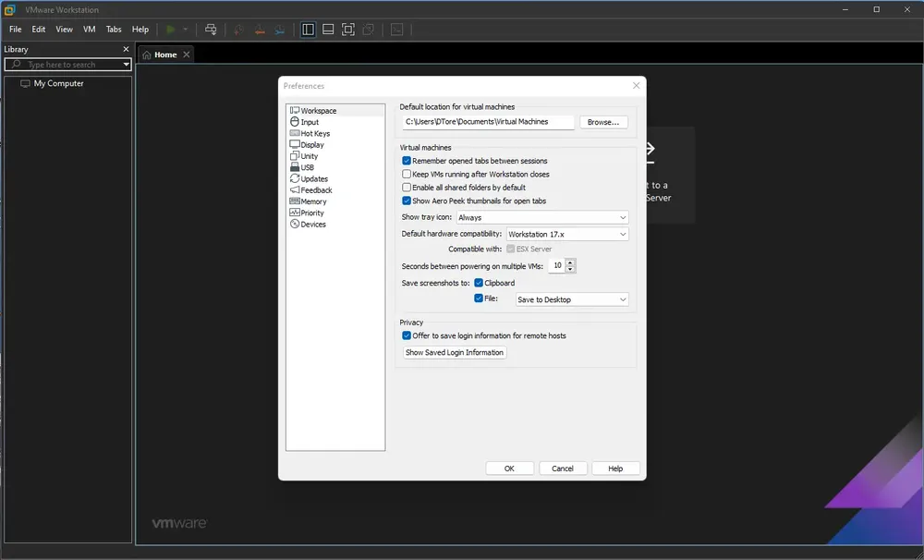
Task: Click the Help button in Preferences dialog
Action: pyautogui.click(x=615, y=469)
